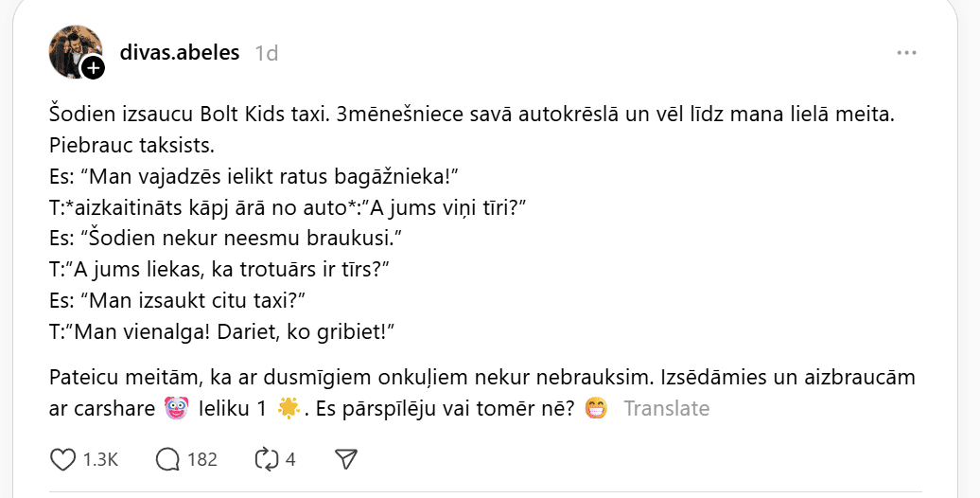The width and height of the screenshot is (980, 498).
Task: Click the "Piebrauc taksists." line
Action: coord(132,146)
